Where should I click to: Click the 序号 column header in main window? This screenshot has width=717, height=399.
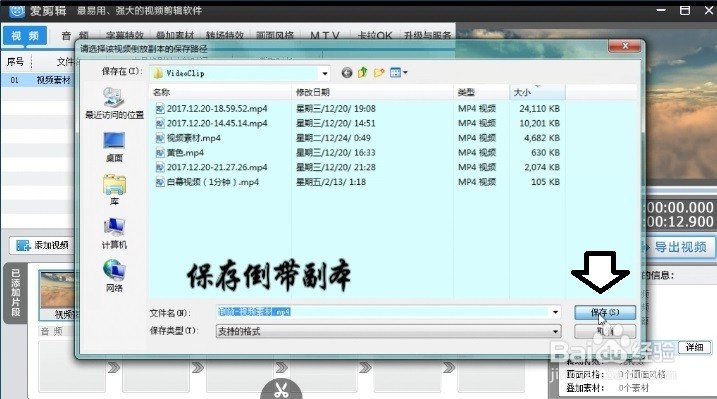[15, 62]
